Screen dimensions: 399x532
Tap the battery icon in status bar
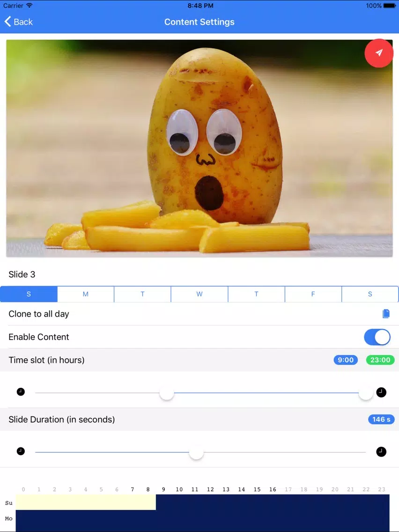tap(389, 6)
